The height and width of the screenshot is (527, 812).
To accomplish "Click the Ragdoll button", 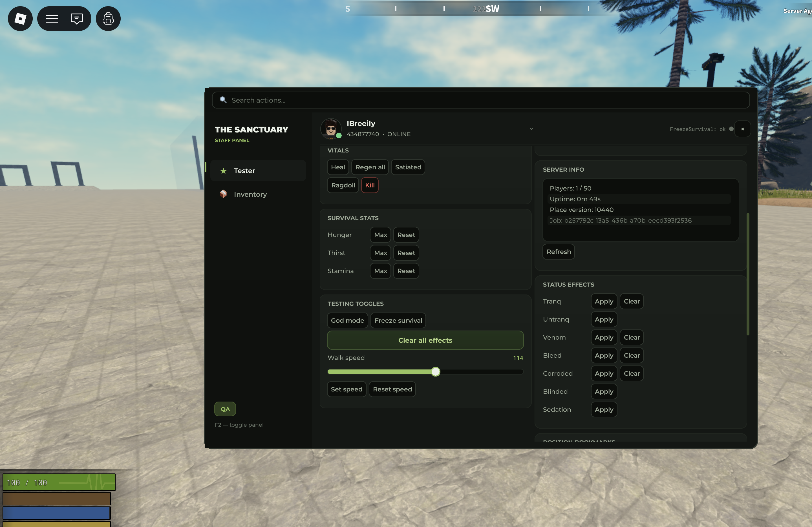I will [x=343, y=185].
